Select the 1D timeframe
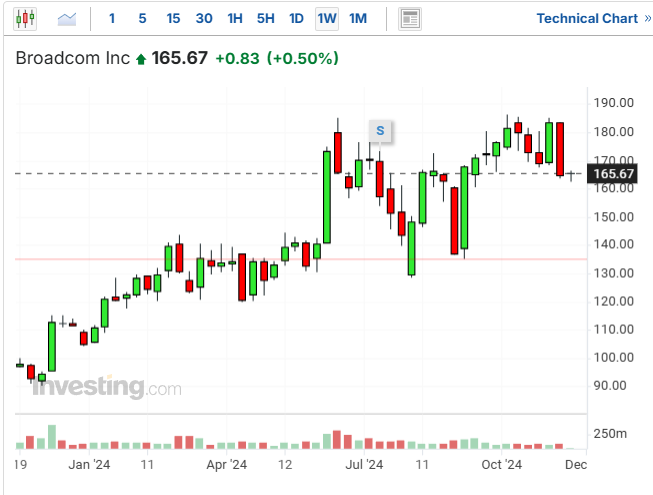 click(296, 18)
